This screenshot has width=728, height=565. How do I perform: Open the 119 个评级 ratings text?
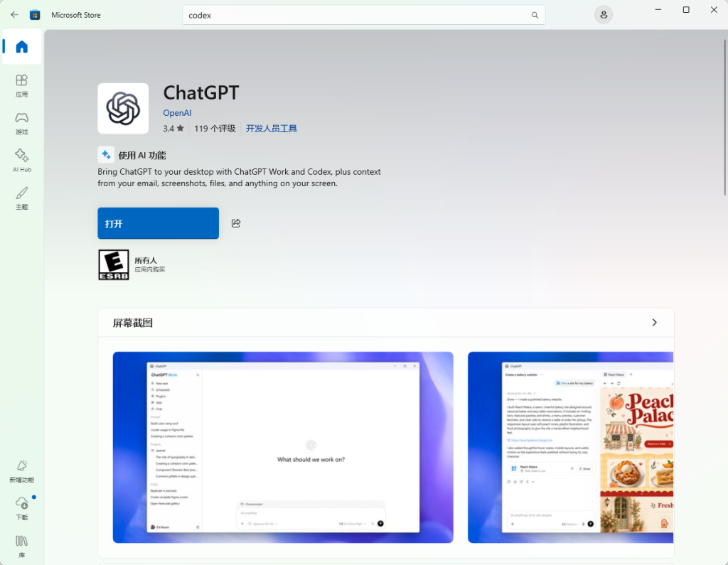[x=215, y=129]
